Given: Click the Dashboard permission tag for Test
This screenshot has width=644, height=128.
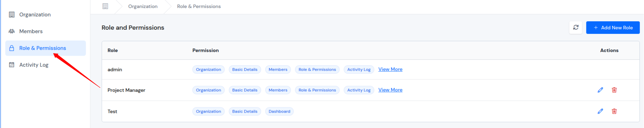Looking at the screenshot, I should click(279, 111).
